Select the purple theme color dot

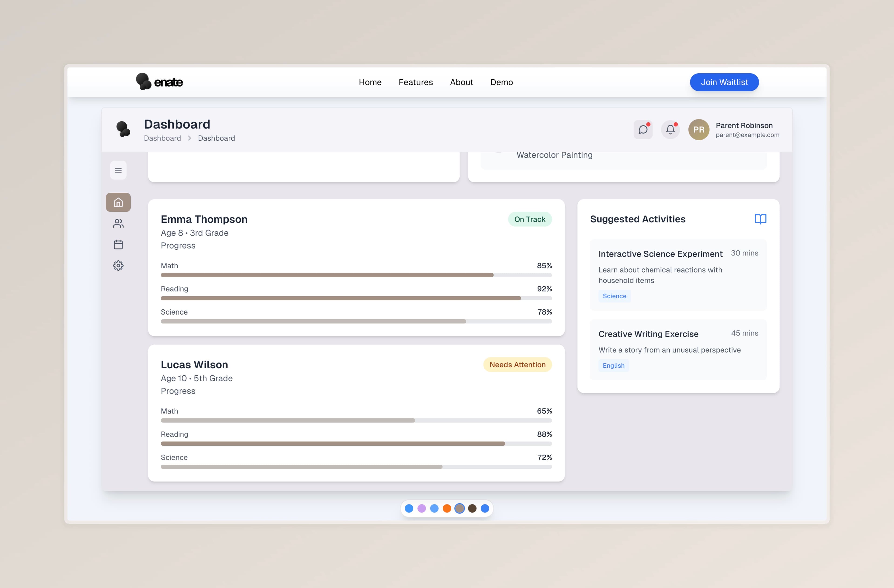[422, 508]
